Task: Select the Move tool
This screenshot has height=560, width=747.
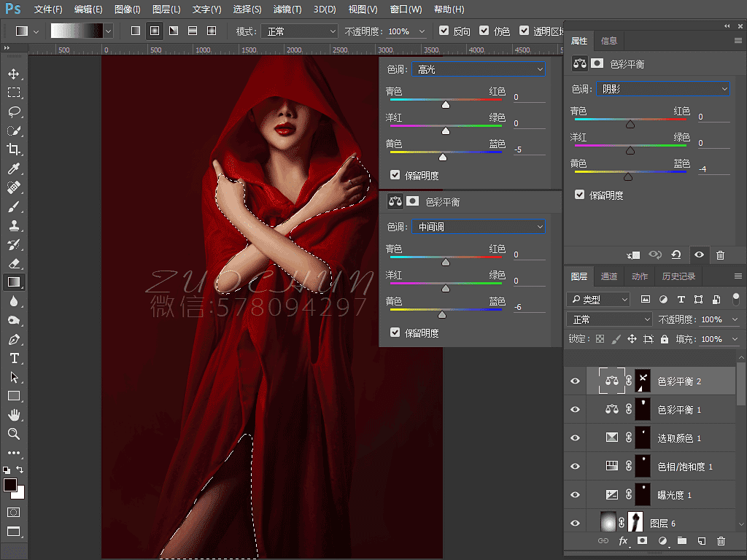Action: (x=14, y=74)
